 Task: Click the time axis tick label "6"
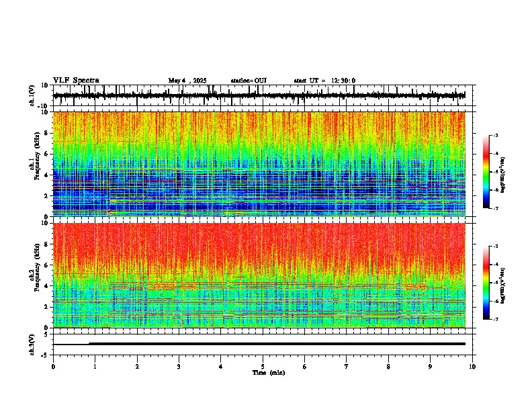pyautogui.click(x=305, y=367)
